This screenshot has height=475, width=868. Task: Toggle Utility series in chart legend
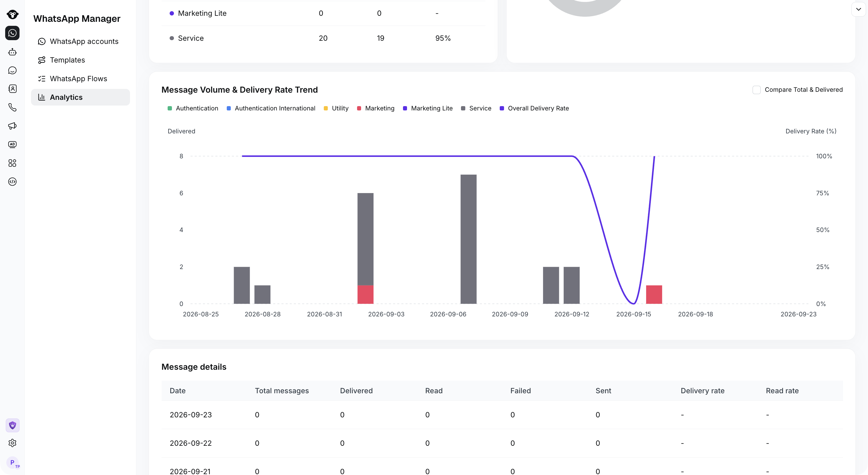point(336,108)
